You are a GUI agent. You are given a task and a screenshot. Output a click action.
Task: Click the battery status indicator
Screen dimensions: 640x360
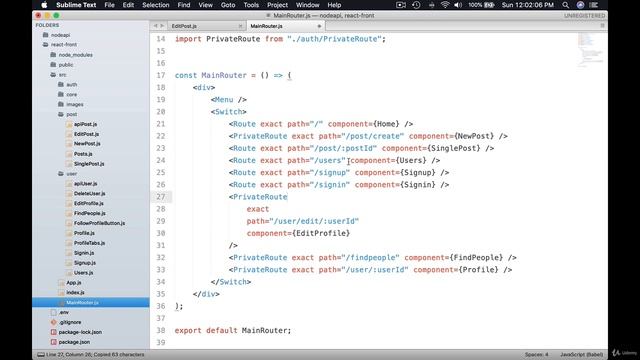[481, 5]
